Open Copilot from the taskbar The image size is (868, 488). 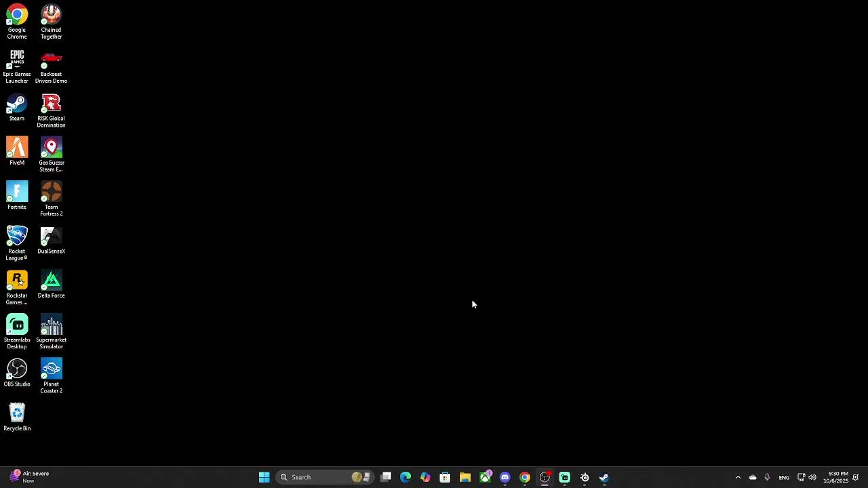(425, 477)
